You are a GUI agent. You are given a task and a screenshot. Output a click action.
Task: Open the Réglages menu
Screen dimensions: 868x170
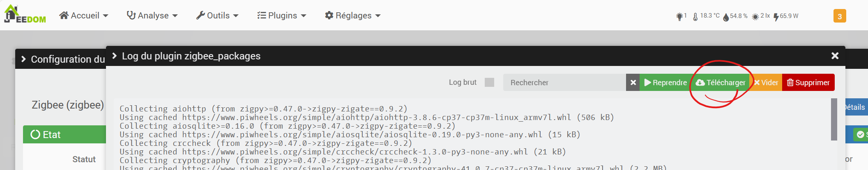[353, 16]
